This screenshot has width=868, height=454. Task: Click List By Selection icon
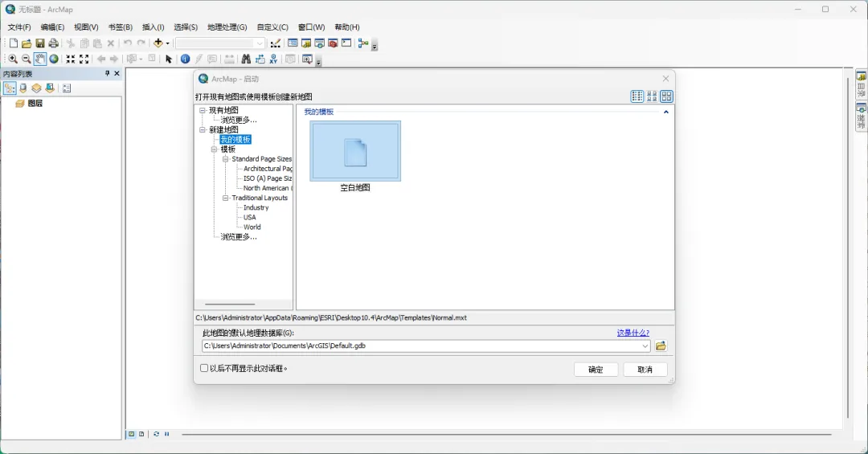[50, 88]
